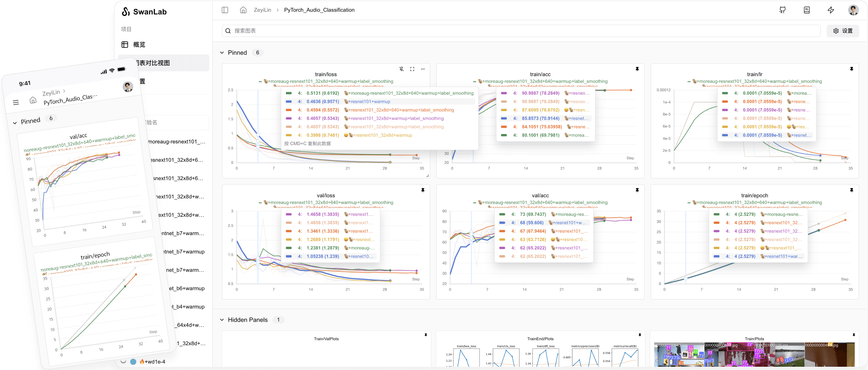
Task: Click chevron after ZeyiLin in phone mockup
Action: [64, 91]
